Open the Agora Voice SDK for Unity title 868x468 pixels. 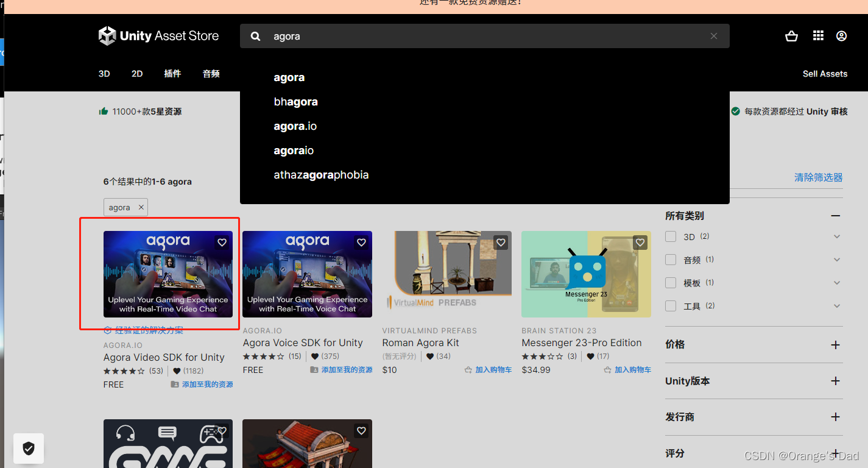tap(303, 342)
